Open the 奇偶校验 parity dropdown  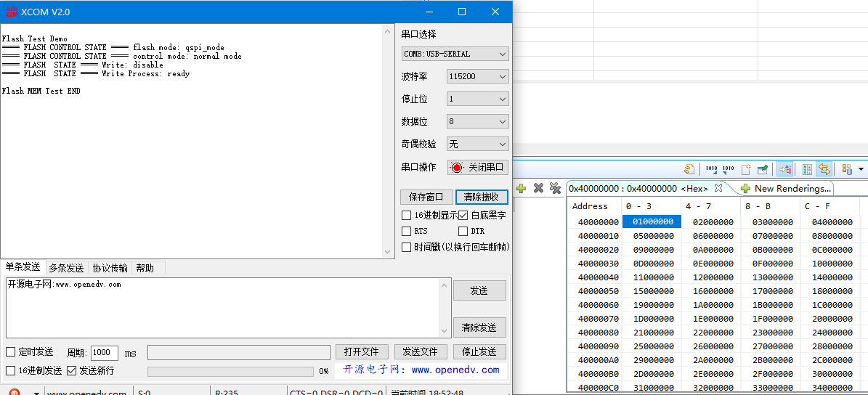pyautogui.click(x=477, y=144)
